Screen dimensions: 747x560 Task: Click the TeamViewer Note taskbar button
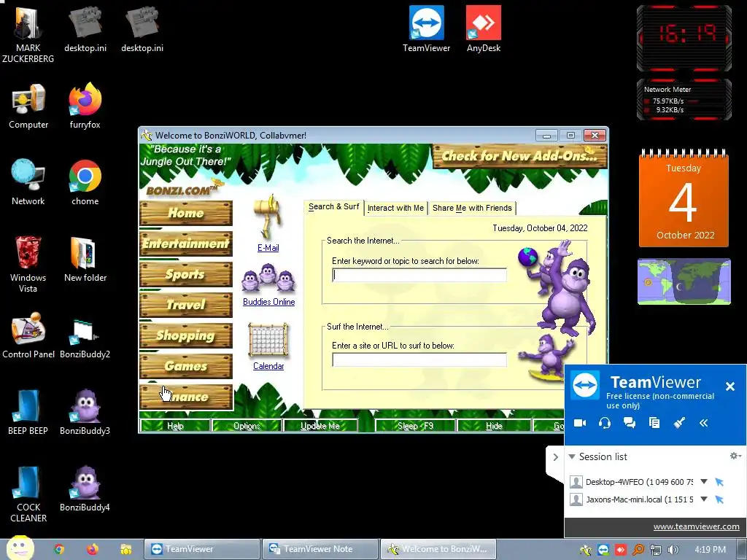pyautogui.click(x=320, y=549)
